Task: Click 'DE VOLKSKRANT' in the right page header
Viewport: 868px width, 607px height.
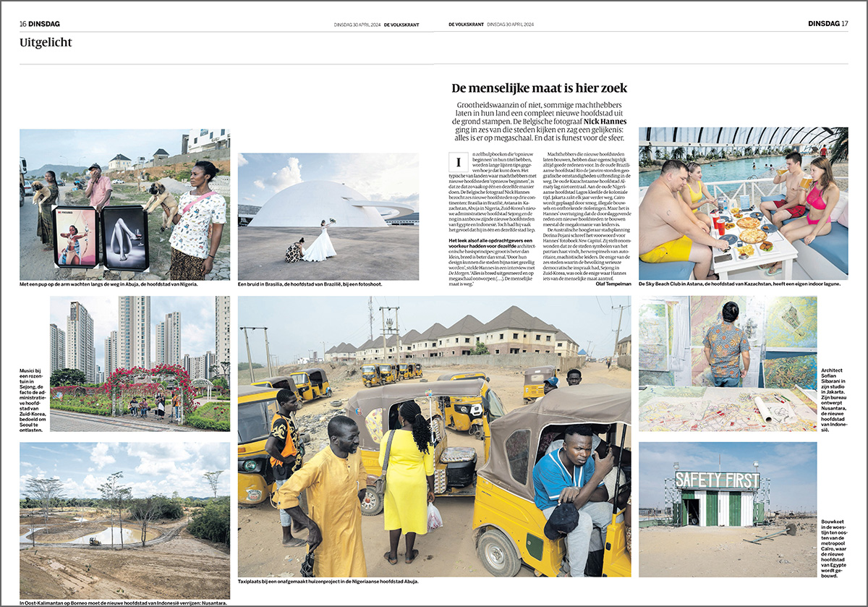Action: [466, 24]
